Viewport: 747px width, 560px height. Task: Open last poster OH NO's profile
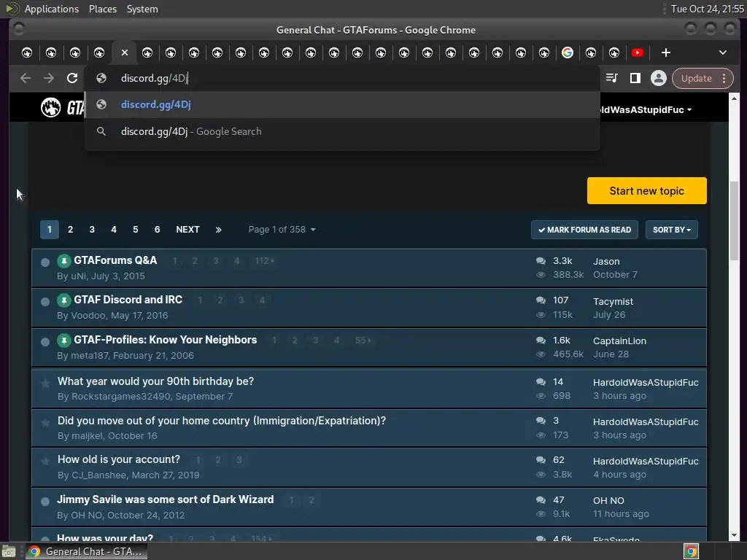(608, 500)
